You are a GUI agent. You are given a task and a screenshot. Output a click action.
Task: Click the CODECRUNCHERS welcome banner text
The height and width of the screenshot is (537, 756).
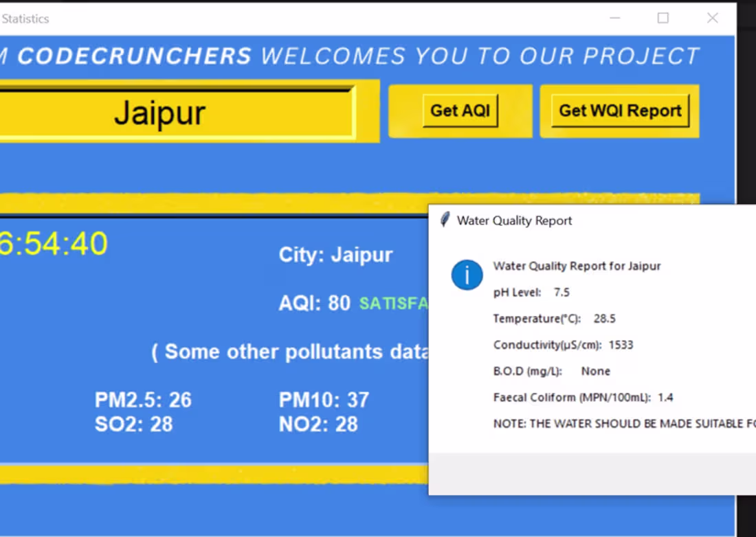pyautogui.click(x=350, y=56)
